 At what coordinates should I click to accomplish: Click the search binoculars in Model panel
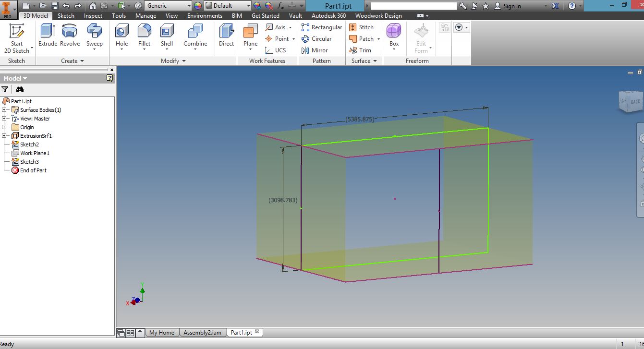[x=19, y=89]
